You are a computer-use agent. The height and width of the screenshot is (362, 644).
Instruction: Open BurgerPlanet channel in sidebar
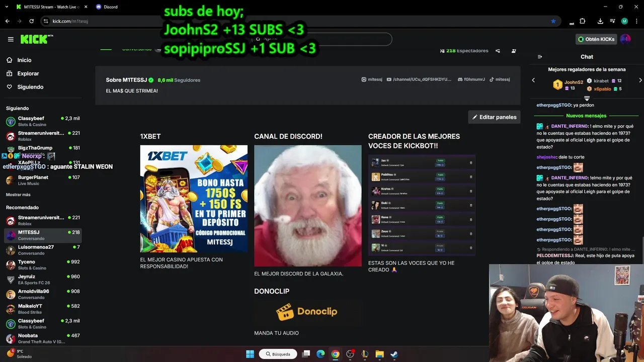click(43, 180)
